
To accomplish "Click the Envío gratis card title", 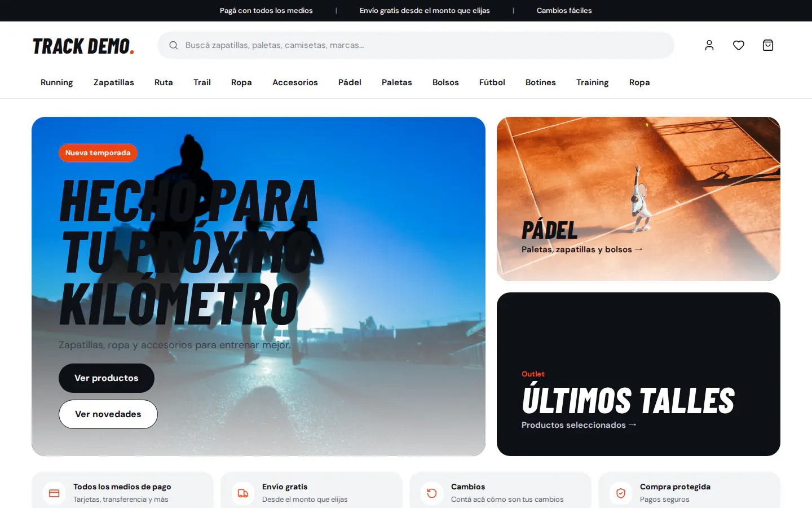I will [x=285, y=487].
